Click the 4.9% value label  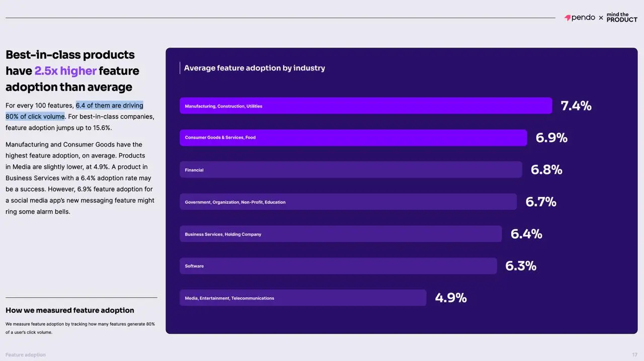pyautogui.click(x=451, y=298)
